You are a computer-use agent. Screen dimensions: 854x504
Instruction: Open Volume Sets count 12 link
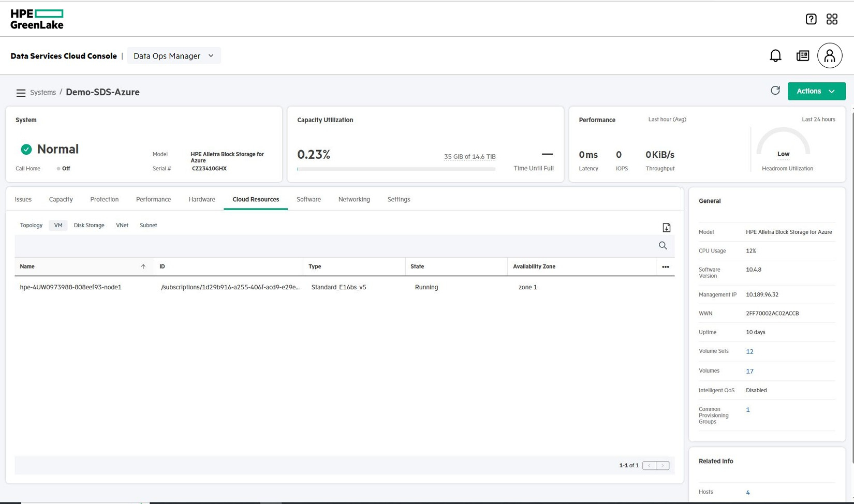coord(749,351)
